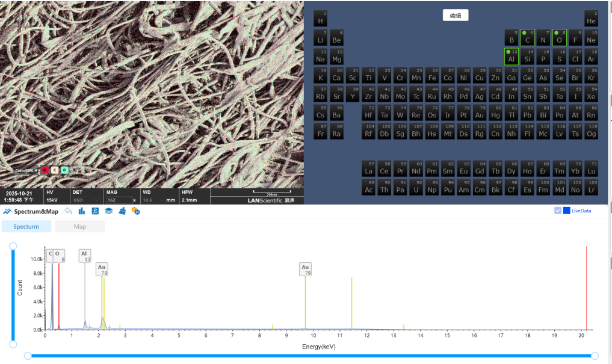Select the Specturm tab

pos(26,227)
